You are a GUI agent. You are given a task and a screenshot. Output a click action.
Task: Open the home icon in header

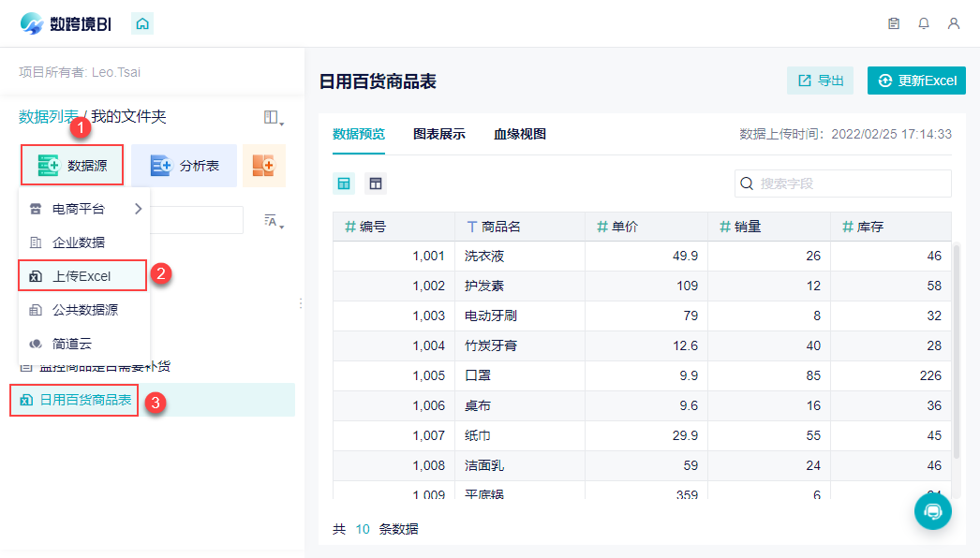142,23
